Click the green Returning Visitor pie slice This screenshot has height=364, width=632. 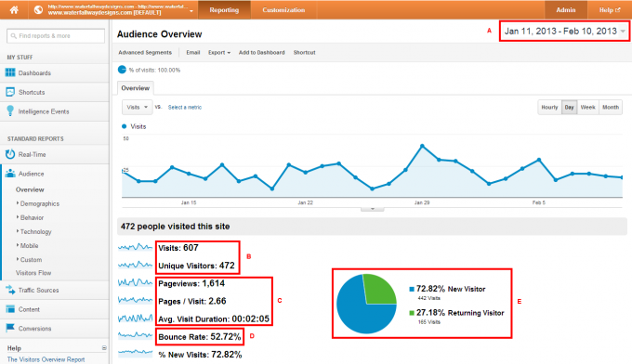[379, 289]
